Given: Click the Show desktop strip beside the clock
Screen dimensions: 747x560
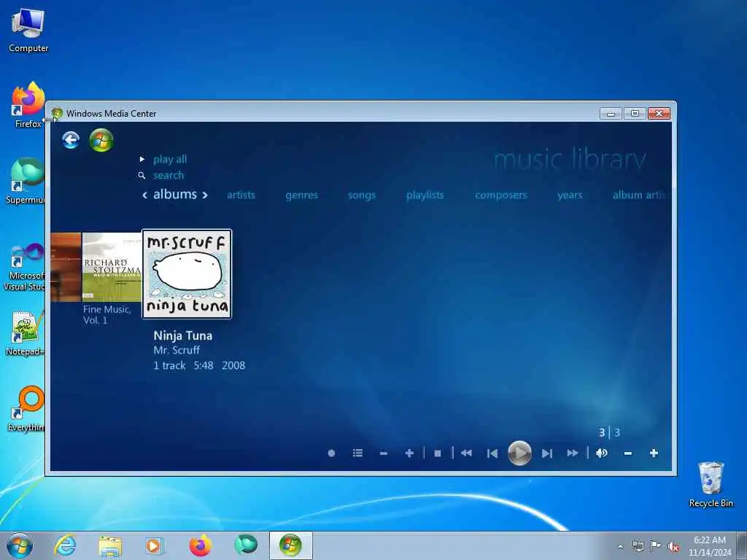Looking at the screenshot, I should [x=742, y=545].
